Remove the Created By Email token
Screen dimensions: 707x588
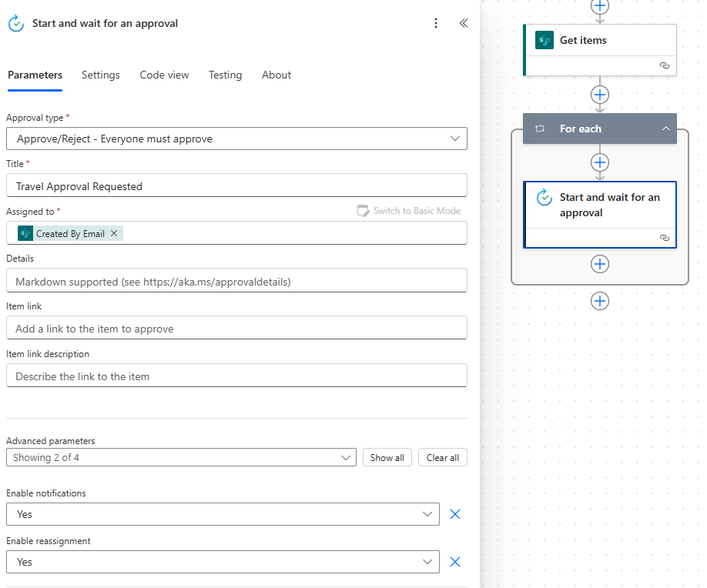(x=114, y=233)
